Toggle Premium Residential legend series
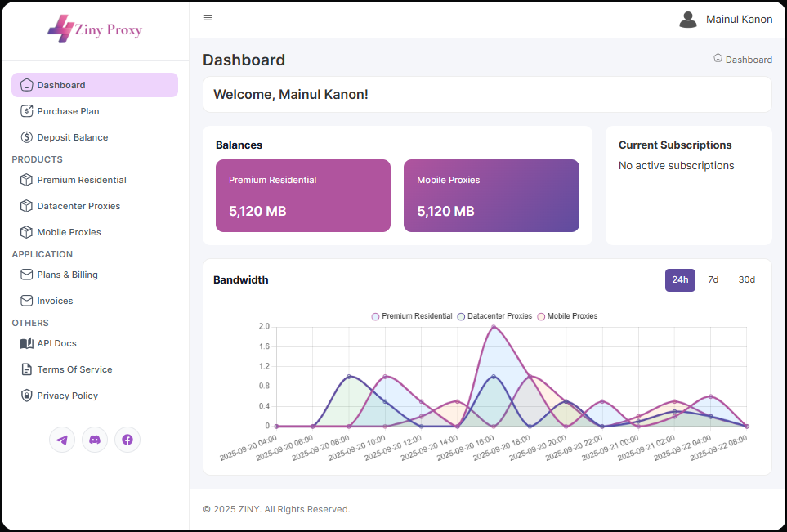This screenshot has height=532, width=787. (412, 316)
